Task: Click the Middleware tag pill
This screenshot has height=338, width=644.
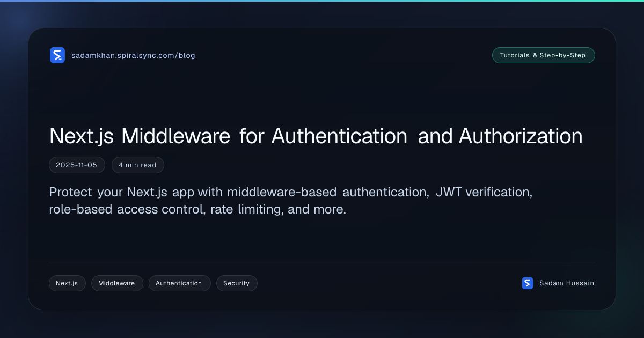Action: click(x=117, y=283)
